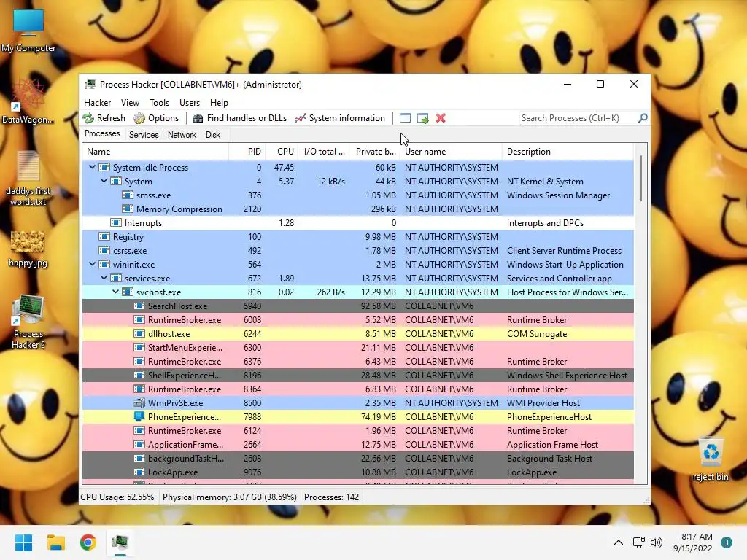Click the Search Processes input field
Screen dimensions: 747x560
(x=578, y=117)
